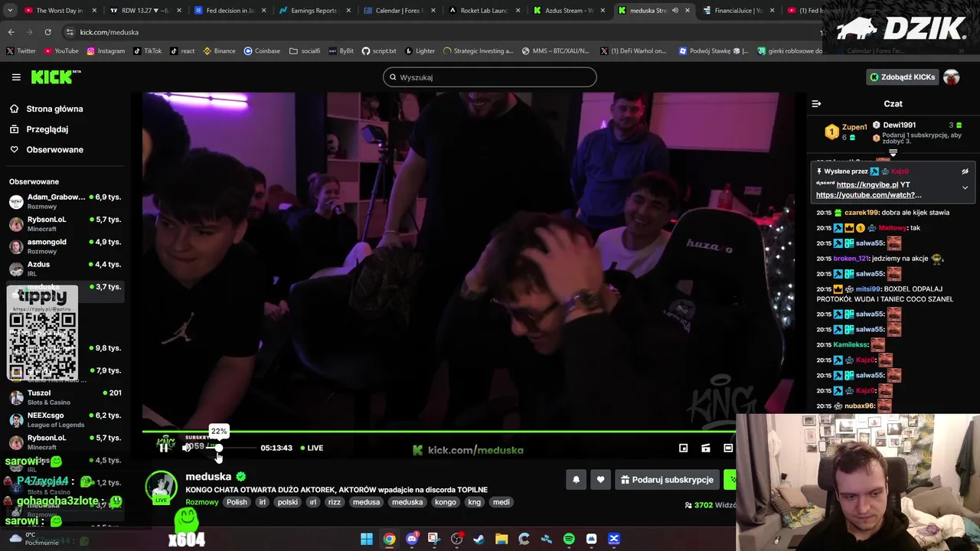The width and height of the screenshot is (980, 551).
Task: Switch to Calendar Forex browser tab
Action: click(x=400, y=11)
